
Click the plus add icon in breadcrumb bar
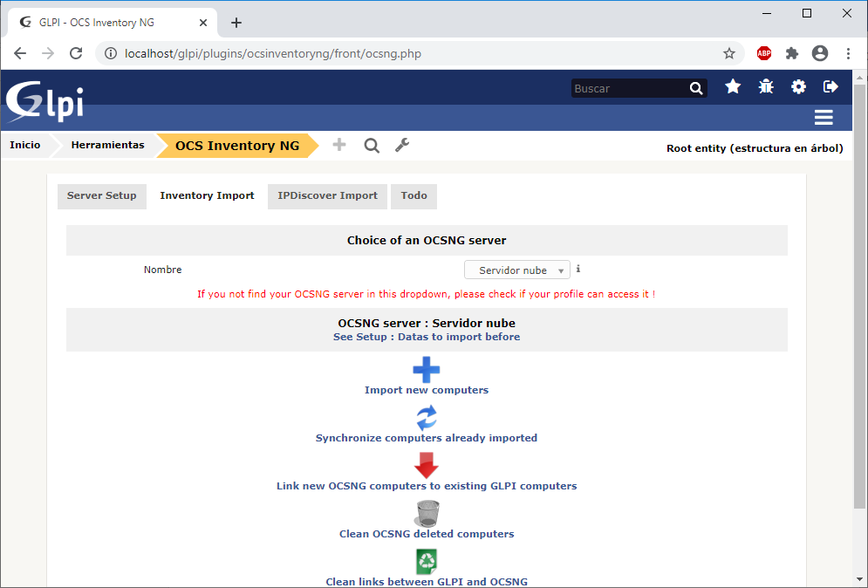339,145
